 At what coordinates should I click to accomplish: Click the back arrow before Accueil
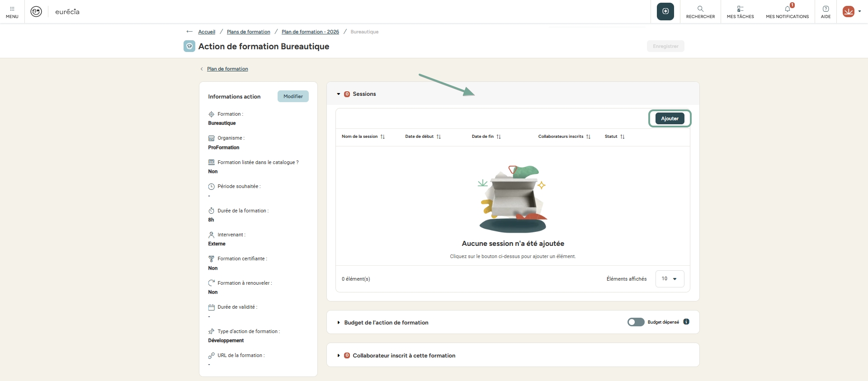(x=189, y=32)
